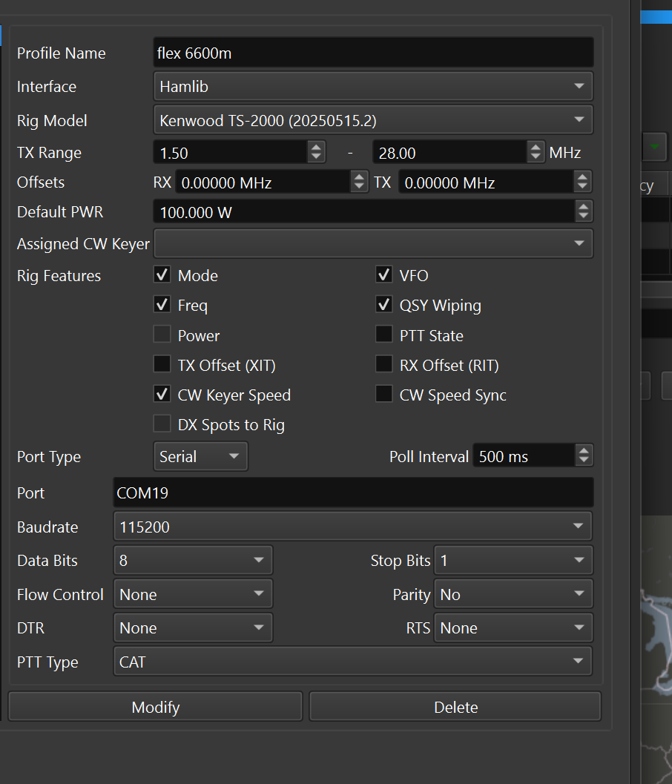The height and width of the screenshot is (784, 672).
Task: Increase the TX offset with its up arrow
Action: pyautogui.click(x=582, y=177)
